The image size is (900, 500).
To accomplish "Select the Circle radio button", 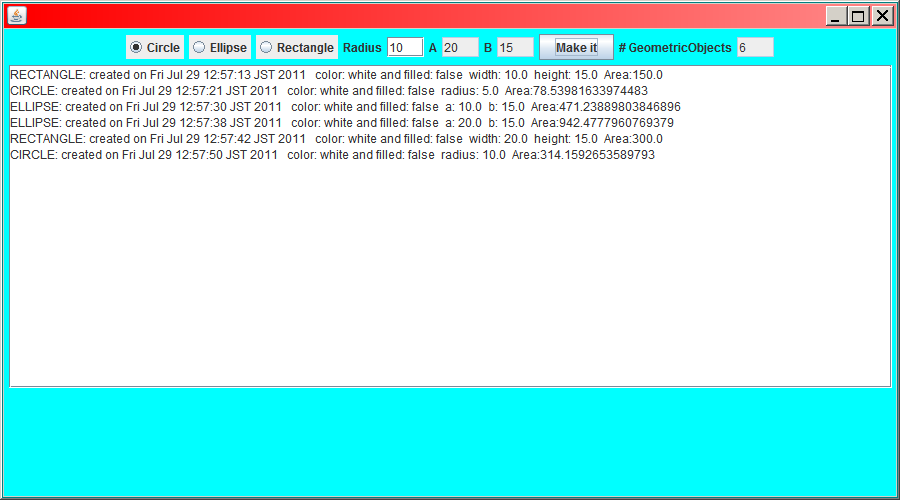I will pyautogui.click(x=136, y=47).
